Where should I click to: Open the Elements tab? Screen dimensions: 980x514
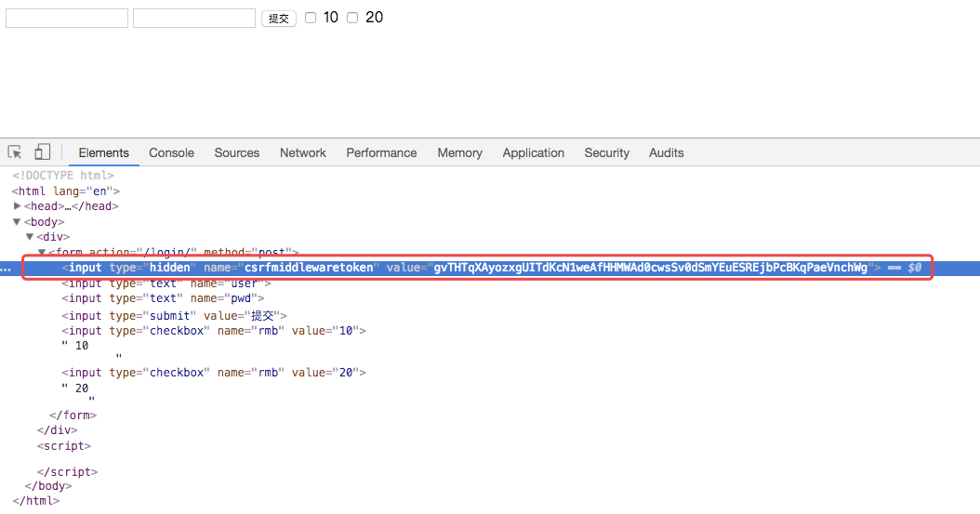point(104,153)
